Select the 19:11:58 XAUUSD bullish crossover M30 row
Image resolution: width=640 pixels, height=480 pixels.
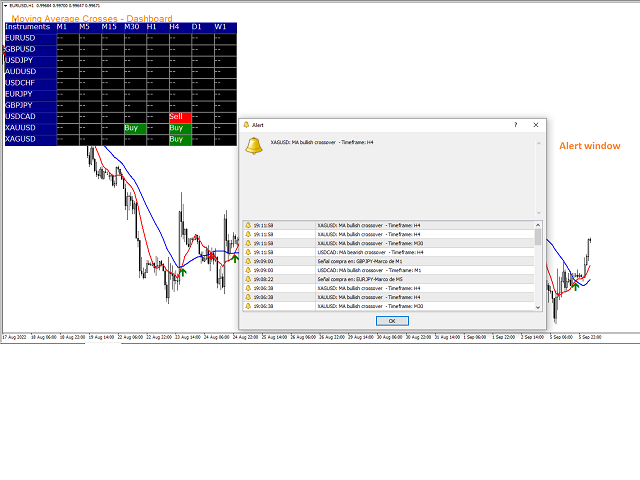(389, 243)
